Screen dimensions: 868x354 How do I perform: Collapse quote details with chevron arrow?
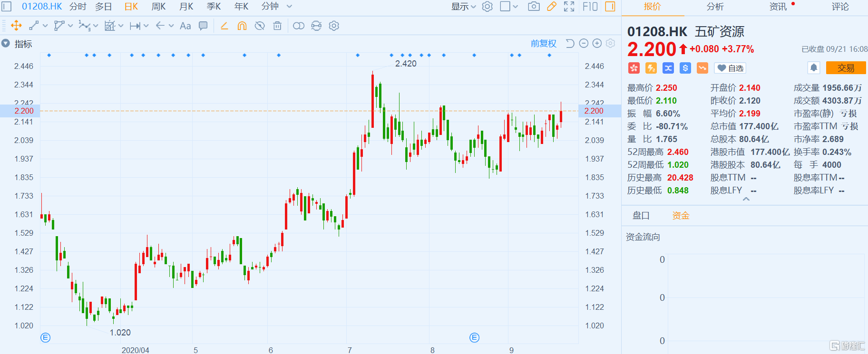(x=746, y=199)
